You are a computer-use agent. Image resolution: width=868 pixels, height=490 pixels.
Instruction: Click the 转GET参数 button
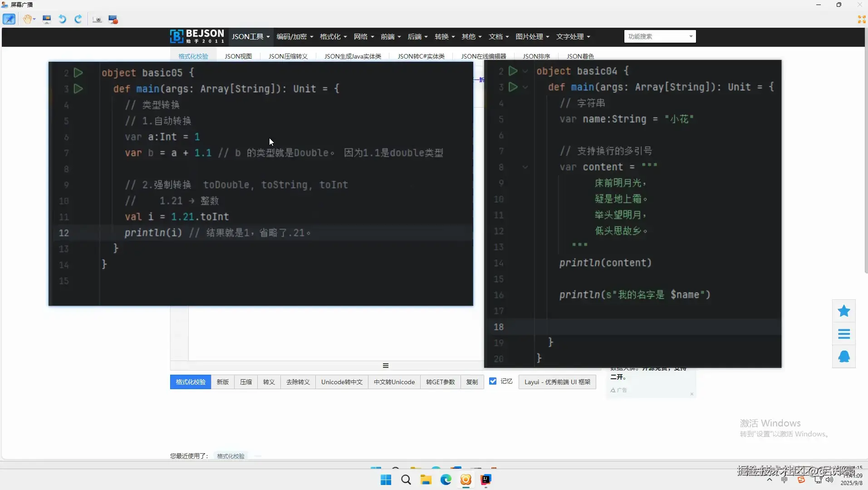point(441,382)
